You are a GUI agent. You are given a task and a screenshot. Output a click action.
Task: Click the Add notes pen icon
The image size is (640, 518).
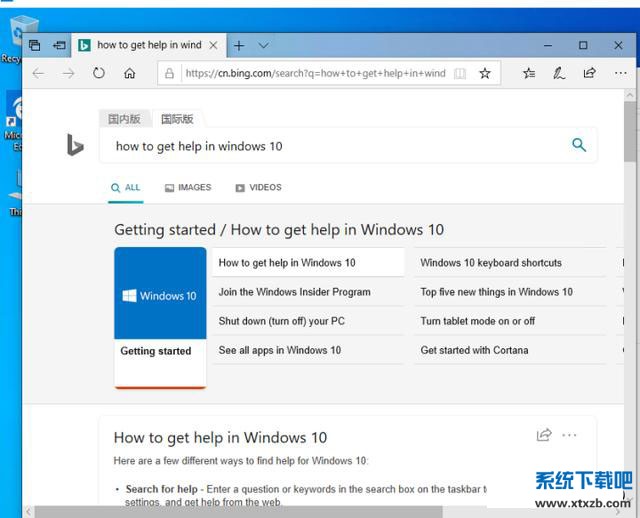559,73
